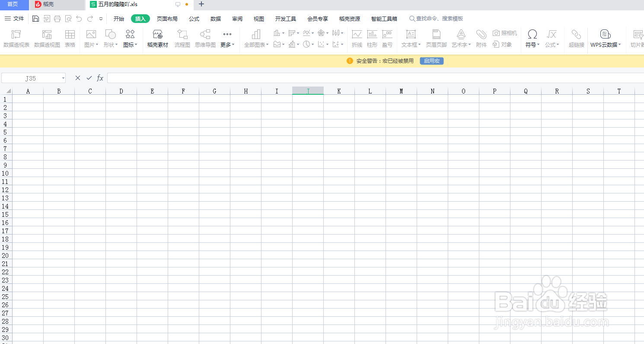
Task: Add a 盈亏 win/loss sparkline
Action: [387, 39]
